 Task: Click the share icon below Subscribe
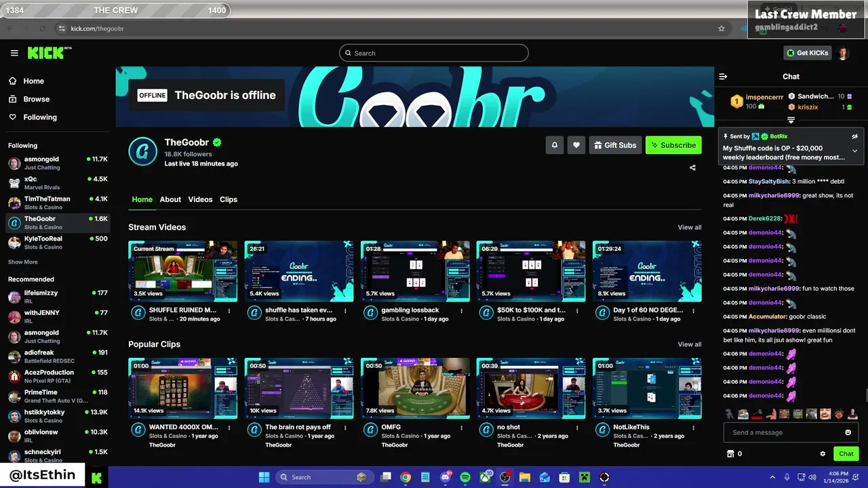click(x=692, y=167)
